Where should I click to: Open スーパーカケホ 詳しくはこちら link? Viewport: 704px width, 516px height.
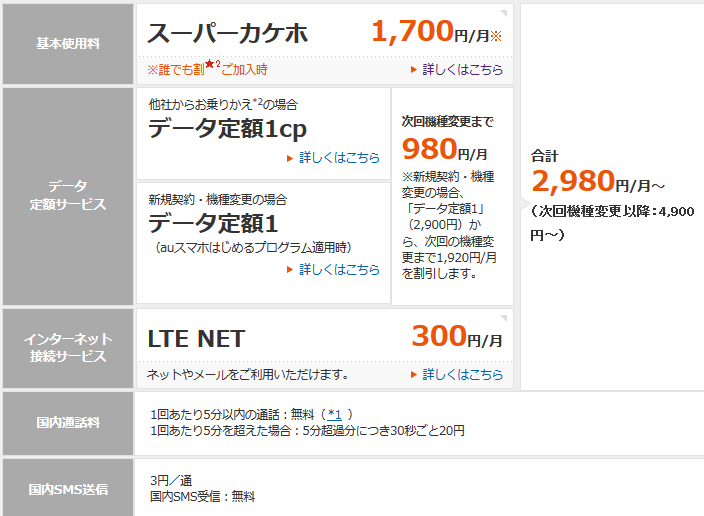click(462, 70)
